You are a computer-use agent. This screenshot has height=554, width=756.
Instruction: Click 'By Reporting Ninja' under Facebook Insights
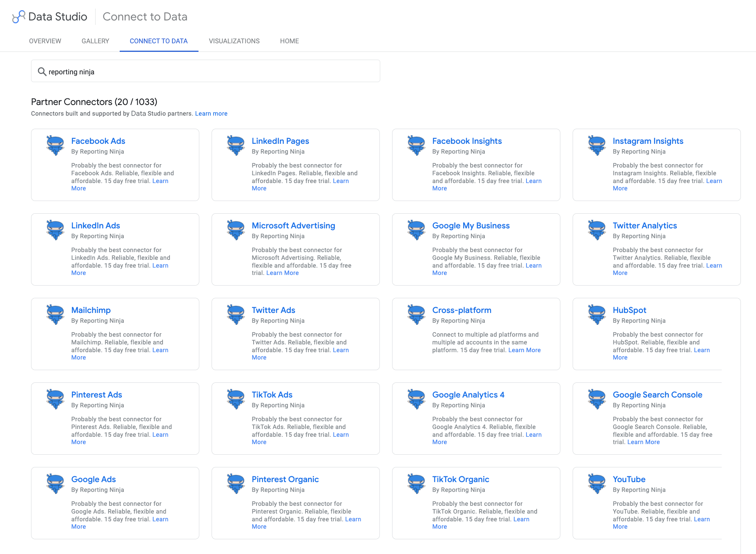[459, 152]
